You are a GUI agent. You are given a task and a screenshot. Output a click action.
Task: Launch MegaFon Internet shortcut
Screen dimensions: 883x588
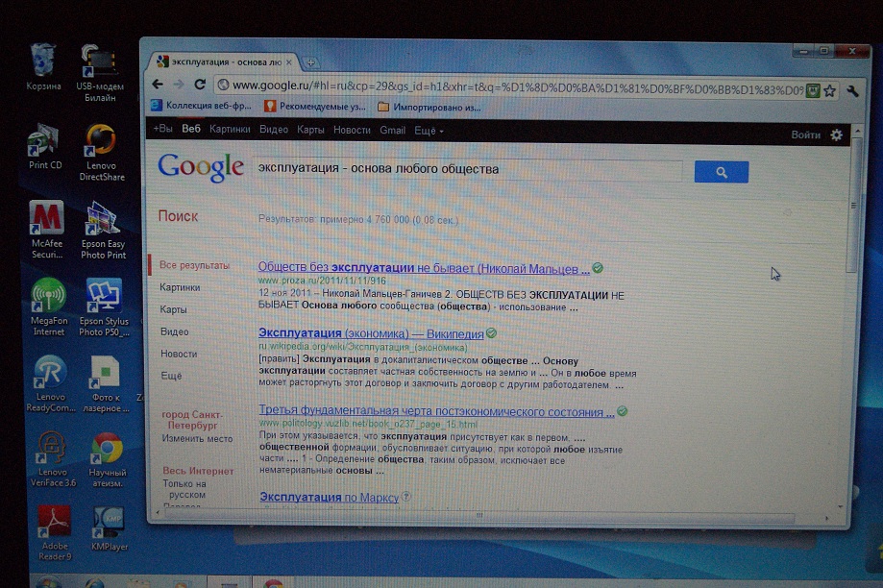[48, 306]
